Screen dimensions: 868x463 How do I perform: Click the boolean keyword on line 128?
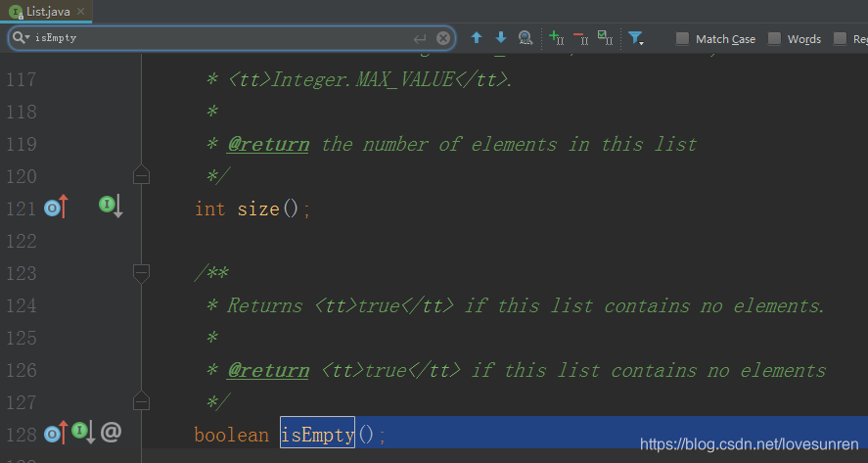pos(231,435)
